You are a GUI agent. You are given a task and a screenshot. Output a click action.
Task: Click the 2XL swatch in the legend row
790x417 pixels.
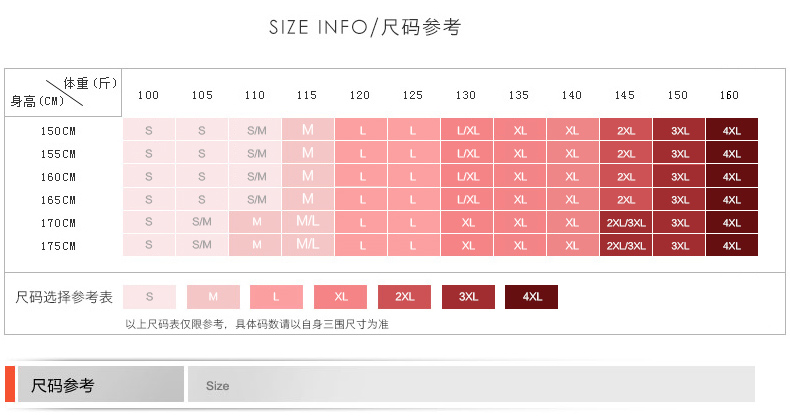(x=404, y=297)
